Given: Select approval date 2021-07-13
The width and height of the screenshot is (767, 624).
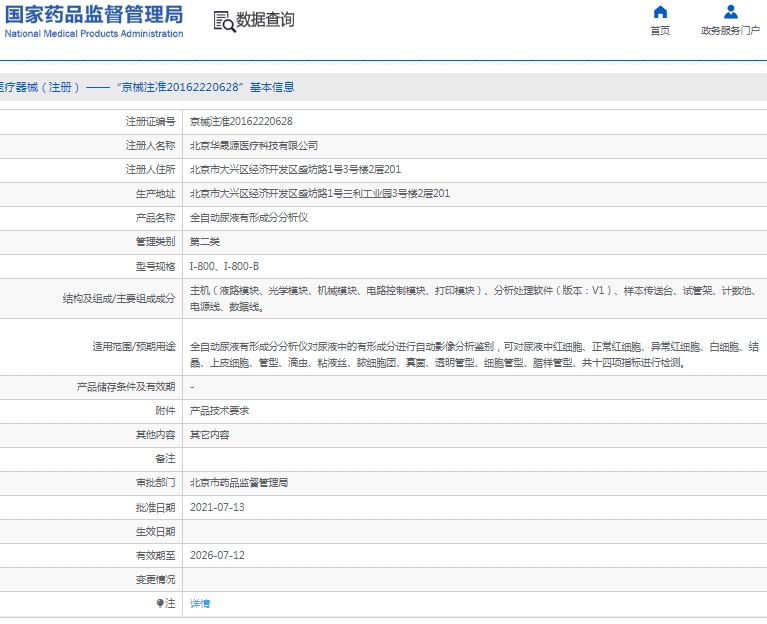Looking at the screenshot, I should click(217, 507).
